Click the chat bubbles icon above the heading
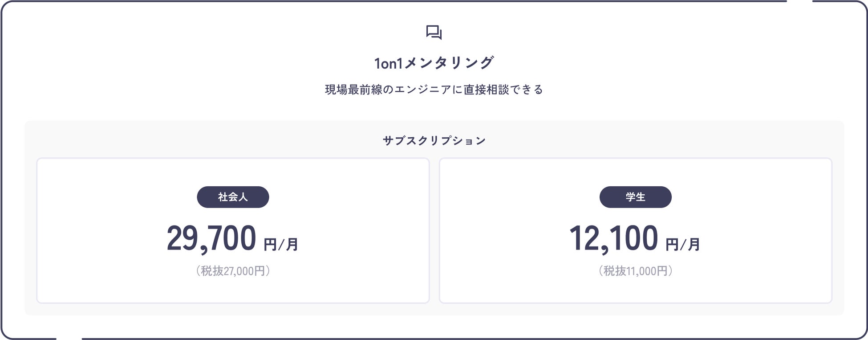The width and height of the screenshot is (868, 340). click(434, 33)
